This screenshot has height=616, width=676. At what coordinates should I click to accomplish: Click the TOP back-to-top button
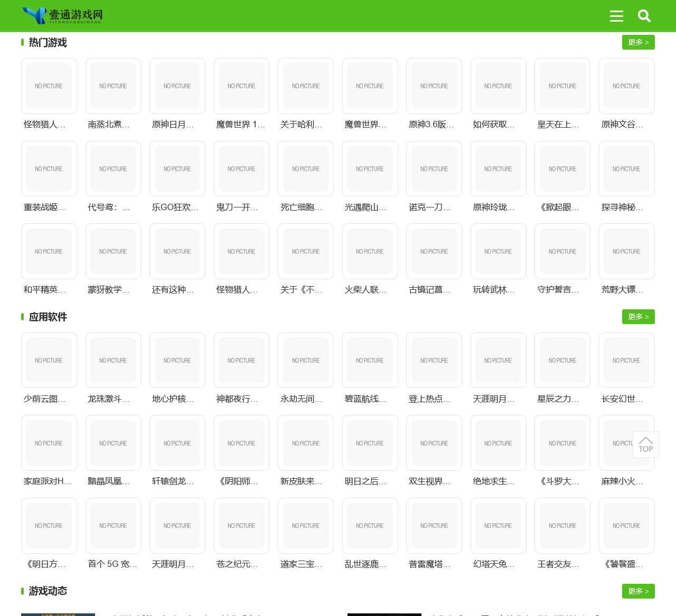click(646, 445)
